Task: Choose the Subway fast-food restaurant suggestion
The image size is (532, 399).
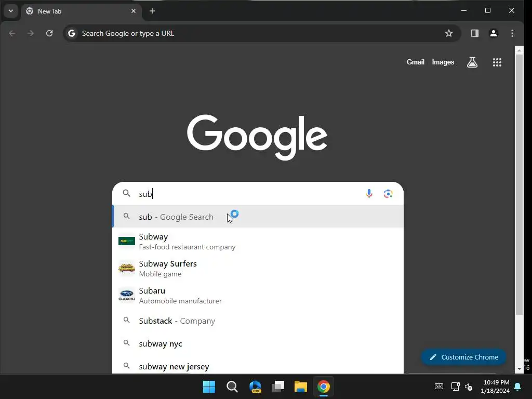Action: [x=258, y=241]
